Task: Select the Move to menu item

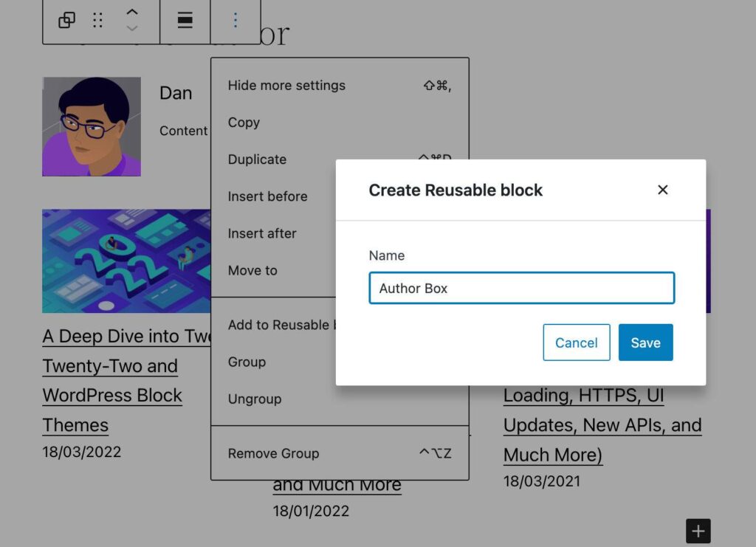Action: tap(252, 270)
